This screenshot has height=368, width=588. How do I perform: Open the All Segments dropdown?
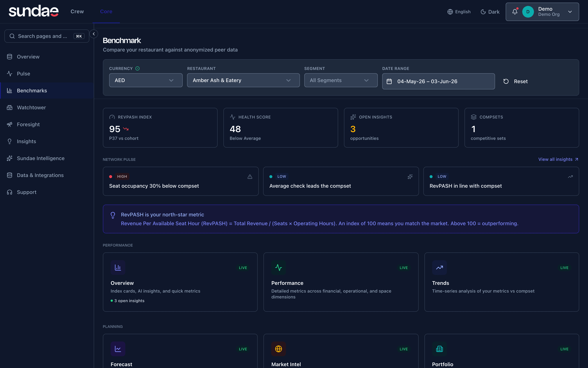click(x=341, y=80)
